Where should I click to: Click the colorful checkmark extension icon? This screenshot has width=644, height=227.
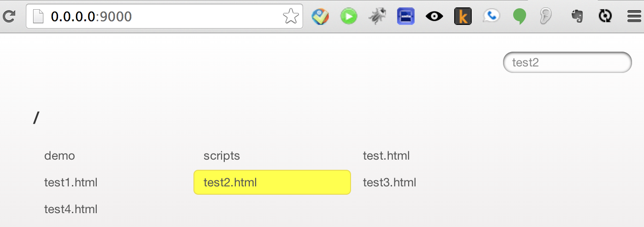320,17
